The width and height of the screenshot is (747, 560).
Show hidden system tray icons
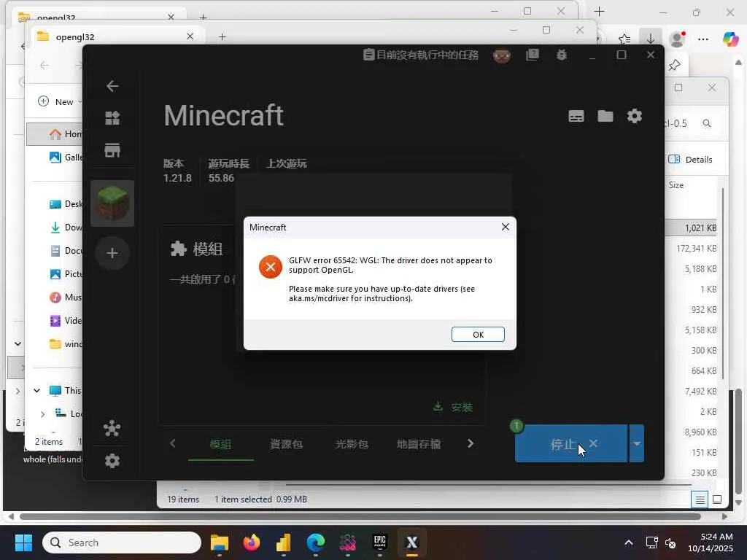(628, 542)
